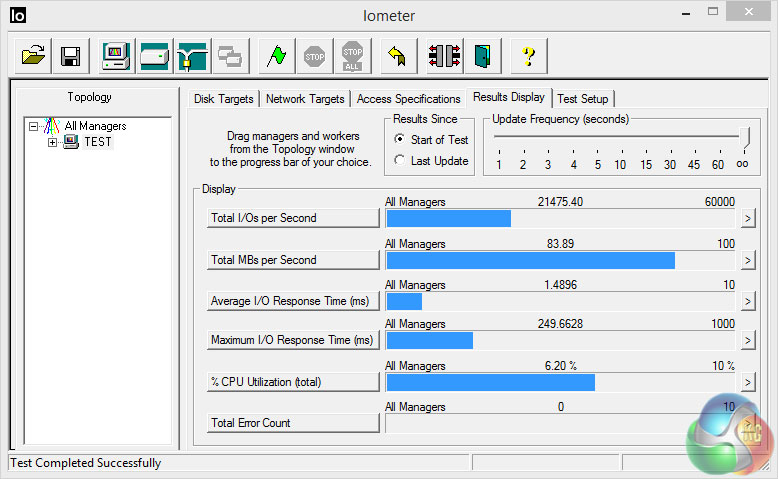Screen dimensions: 778x479
Task: Select the Start of Test radio button
Action: [x=399, y=139]
